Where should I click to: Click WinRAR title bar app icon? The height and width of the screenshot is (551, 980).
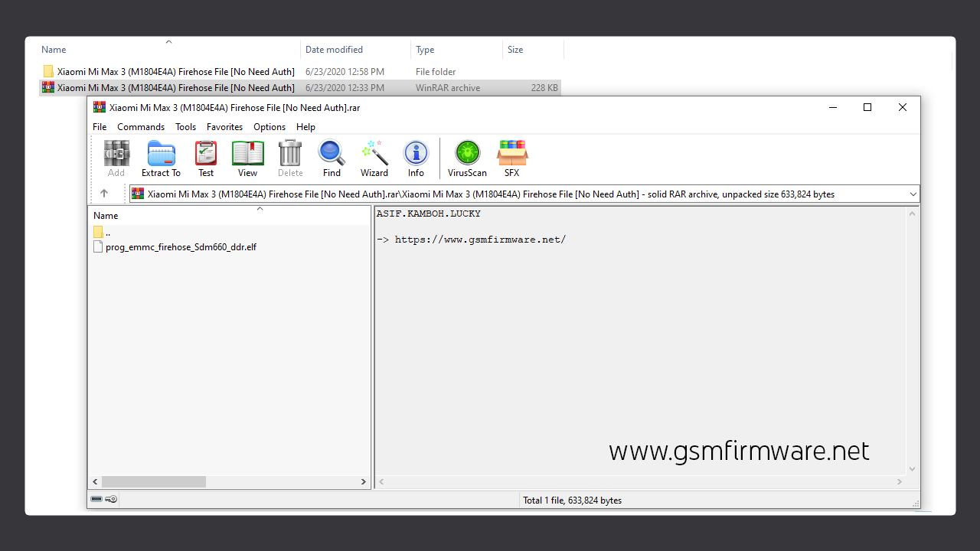point(100,107)
